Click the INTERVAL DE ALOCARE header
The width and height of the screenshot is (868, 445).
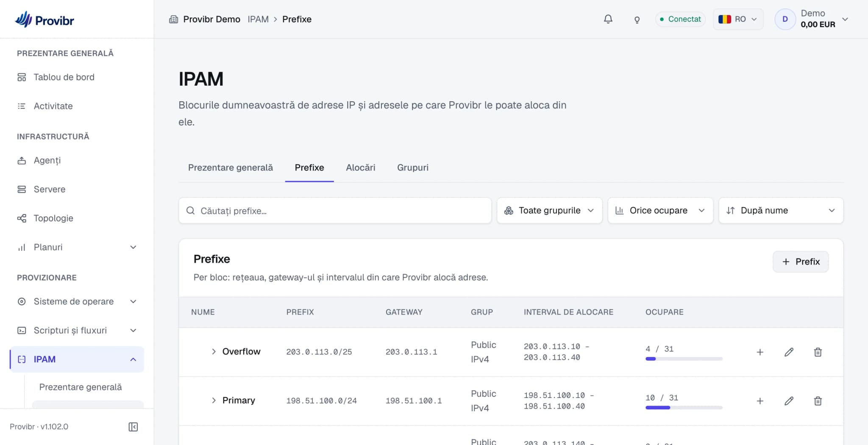[568, 312]
